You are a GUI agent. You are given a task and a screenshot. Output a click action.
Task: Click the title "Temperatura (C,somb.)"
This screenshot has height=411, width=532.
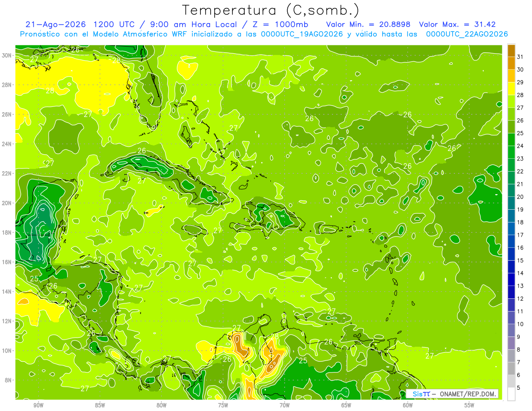[x=270, y=10]
